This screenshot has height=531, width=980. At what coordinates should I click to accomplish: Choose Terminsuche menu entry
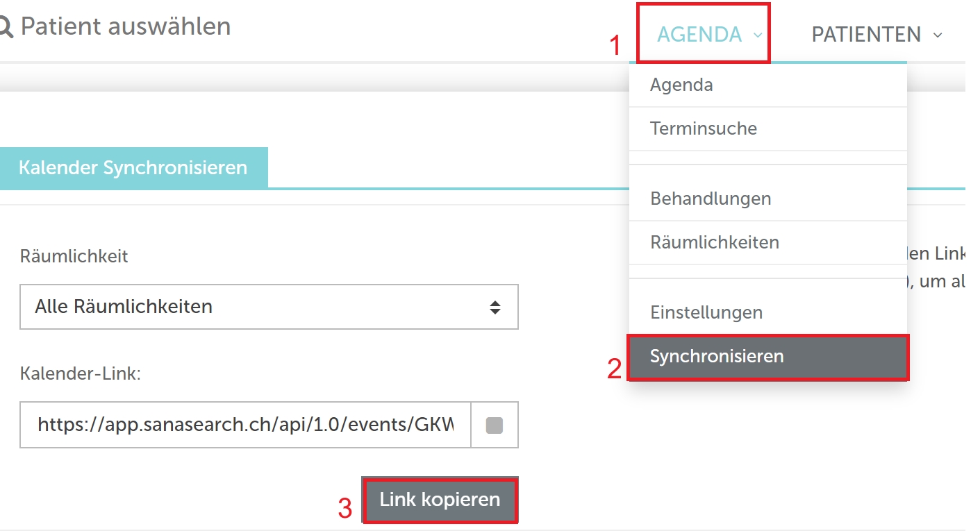pyautogui.click(x=768, y=128)
